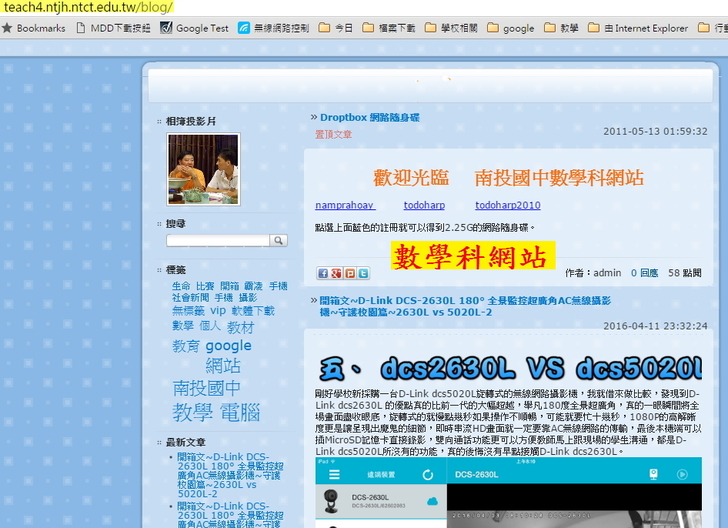Select the 教材 tag
The height and width of the screenshot is (528, 728).
click(x=240, y=328)
